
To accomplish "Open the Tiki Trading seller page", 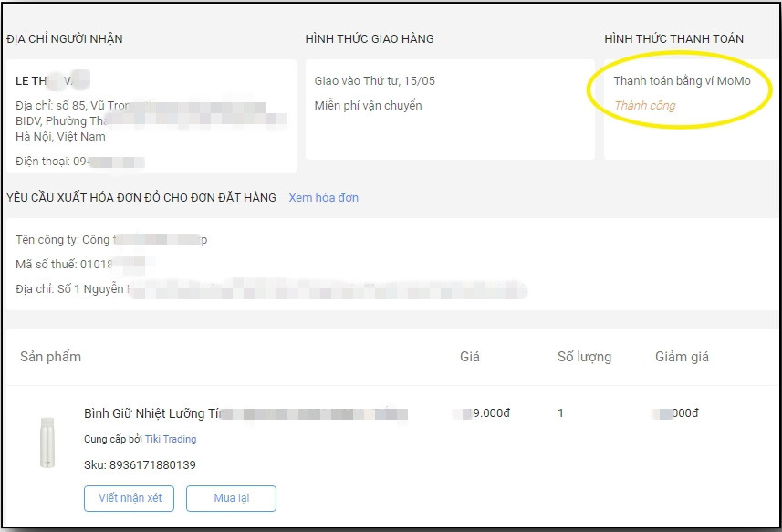I will 169,439.
